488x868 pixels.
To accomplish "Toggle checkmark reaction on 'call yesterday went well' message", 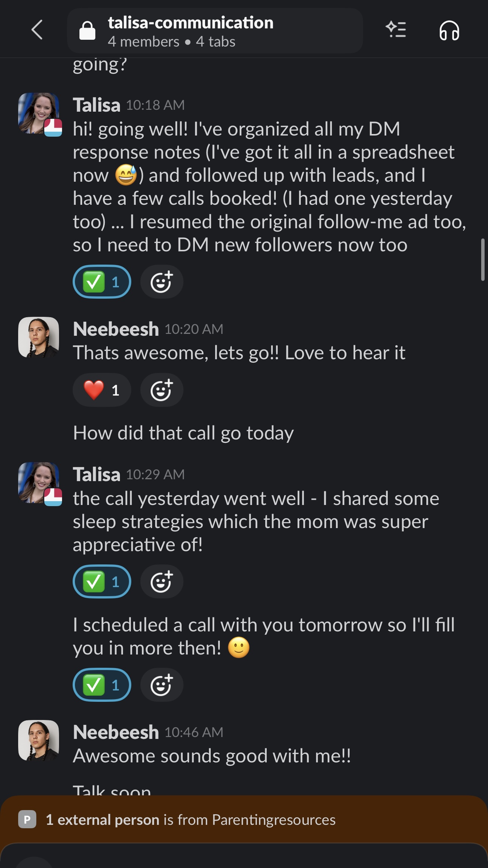I will (102, 582).
